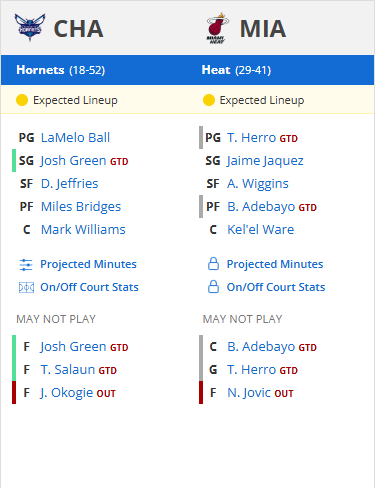The image size is (375, 488).
Task: Open Josh Green starting SG player link
Action: pos(73,161)
